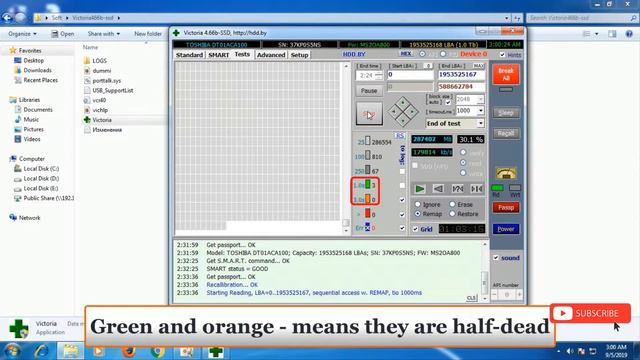
Task: Click the Break All button
Action: point(506,74)
